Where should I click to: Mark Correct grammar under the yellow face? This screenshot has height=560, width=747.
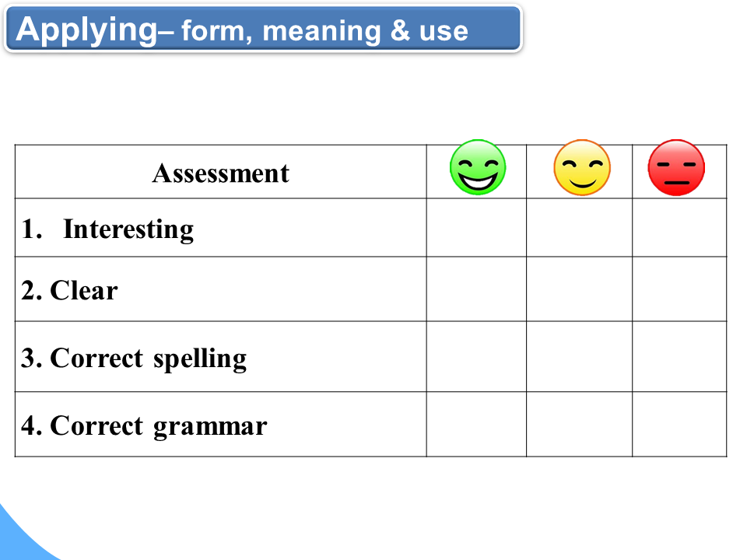pos(579,425)
